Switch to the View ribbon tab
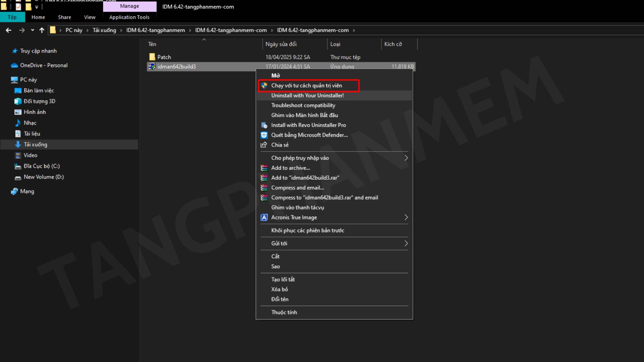This screenshot has height=362, width=644. pos(90,17)
